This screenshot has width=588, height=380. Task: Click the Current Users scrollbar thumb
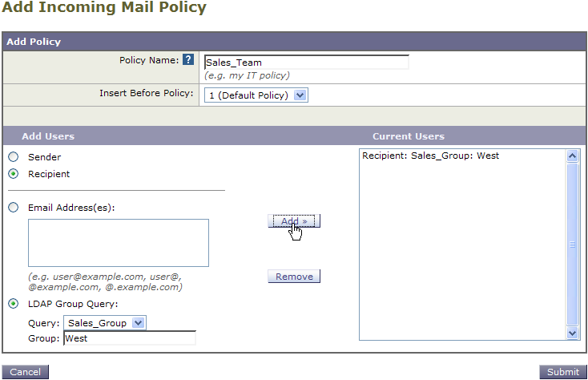point(572,245)
